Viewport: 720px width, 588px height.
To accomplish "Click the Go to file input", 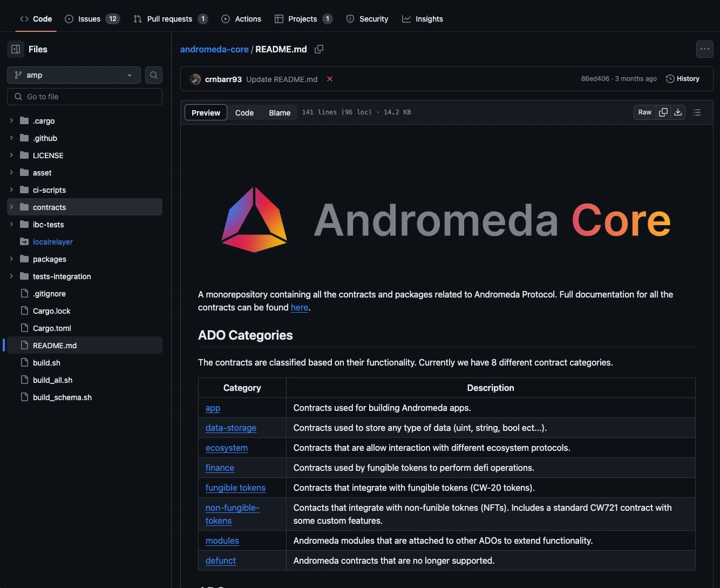I will point(85,97).
